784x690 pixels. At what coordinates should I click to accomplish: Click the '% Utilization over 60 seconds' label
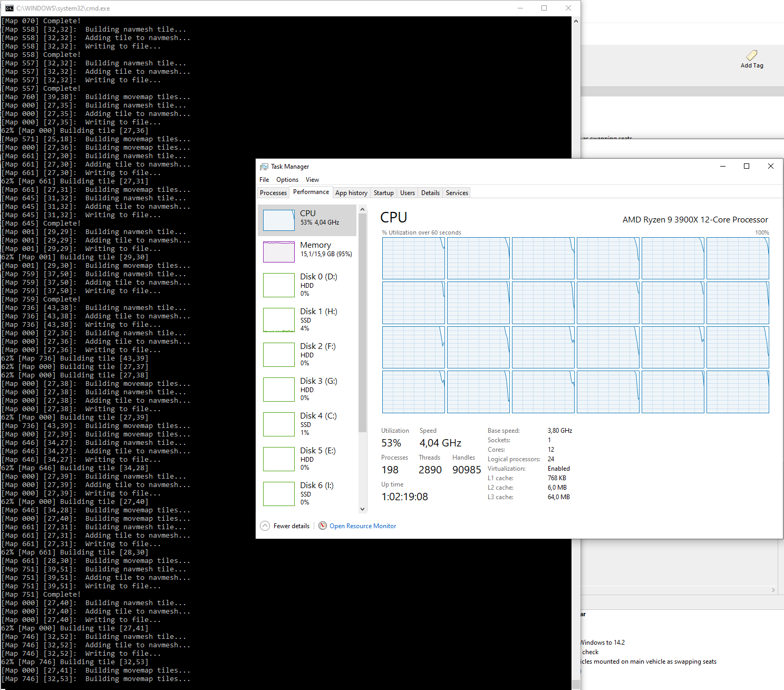421,232
